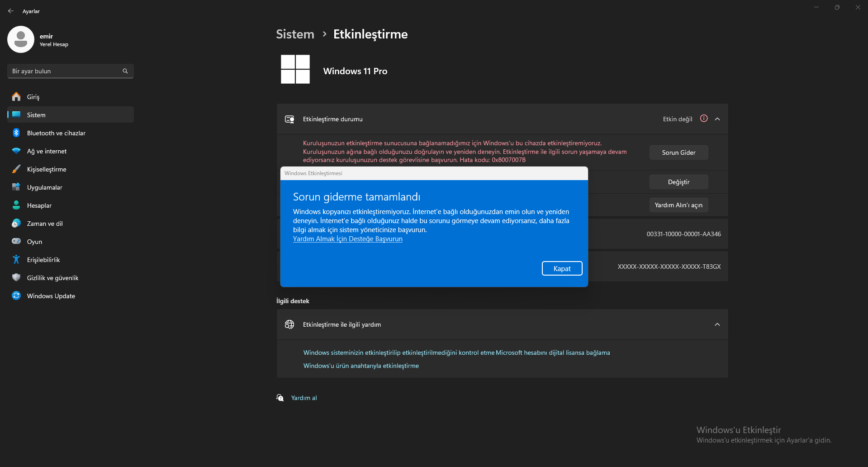Screen dimensions: 868x467
Task: Click the İlgili destek heading
Action: [x=293, y=301]
